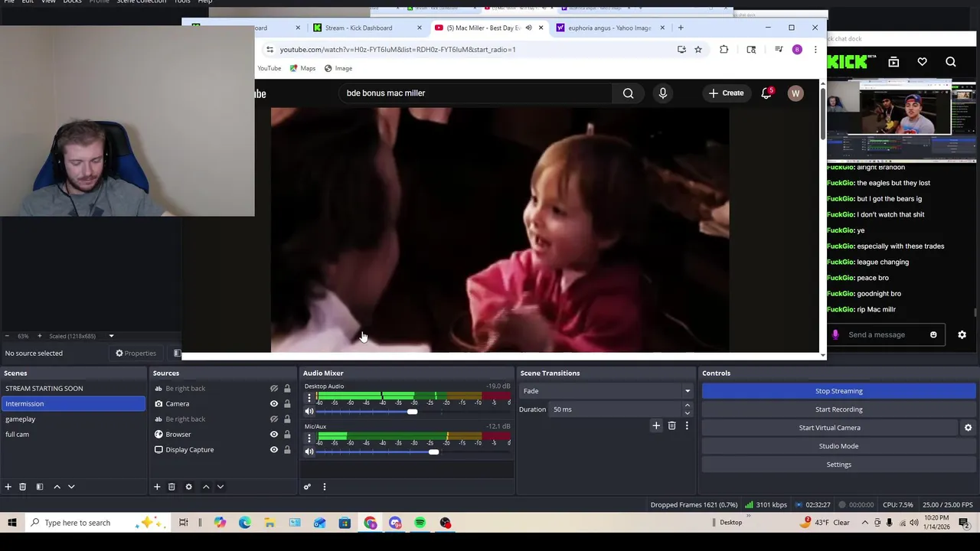
Task: Mute the Mac Miller tab via speaker icon
Action: tap(528, 28)
